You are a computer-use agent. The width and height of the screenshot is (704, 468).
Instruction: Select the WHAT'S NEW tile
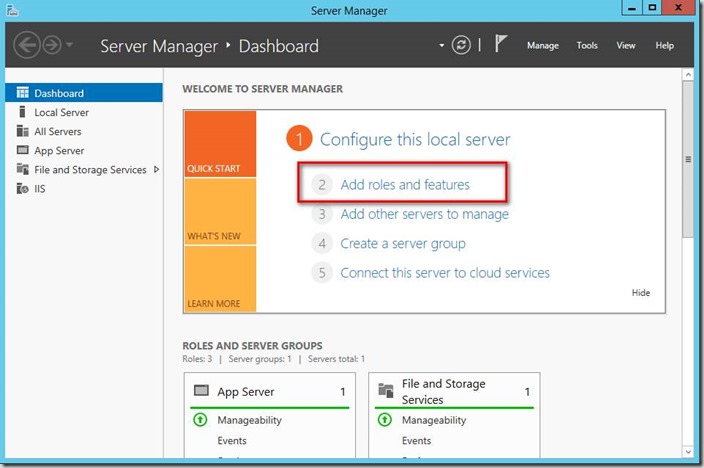219,212
